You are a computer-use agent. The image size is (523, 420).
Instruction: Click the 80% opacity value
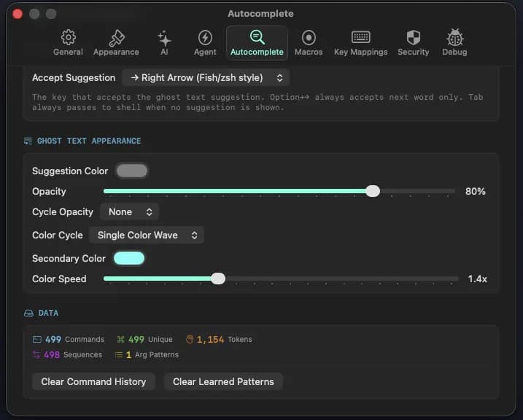coord(476,191)
